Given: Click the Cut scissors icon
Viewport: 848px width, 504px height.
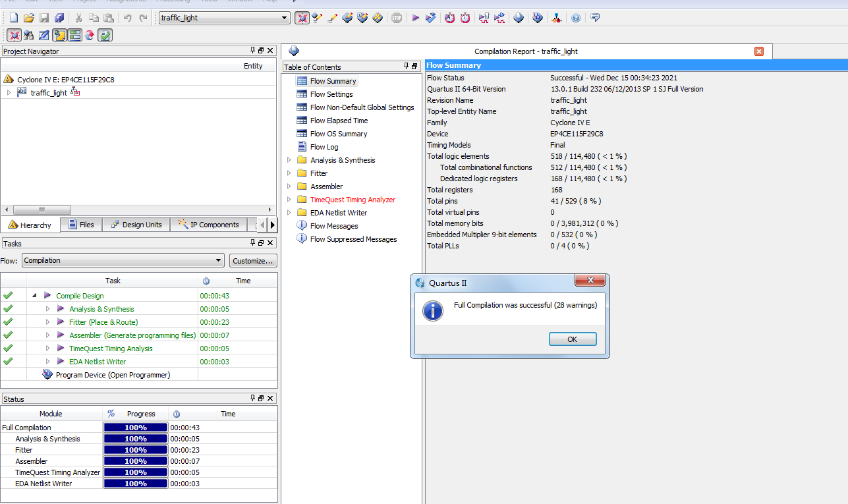Looking at the screenshot, I should 78,18.
